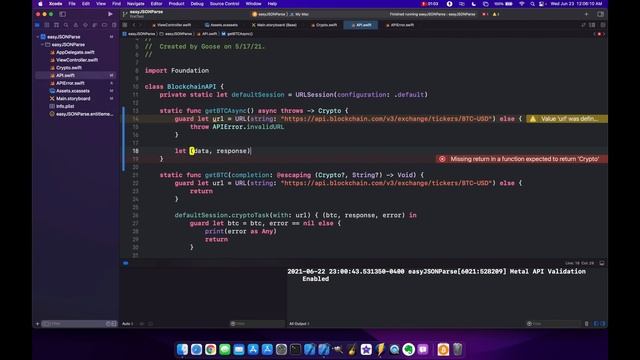Add library item with plus button
The width and height of the screenshot is (640, 360).
point(587,14)
